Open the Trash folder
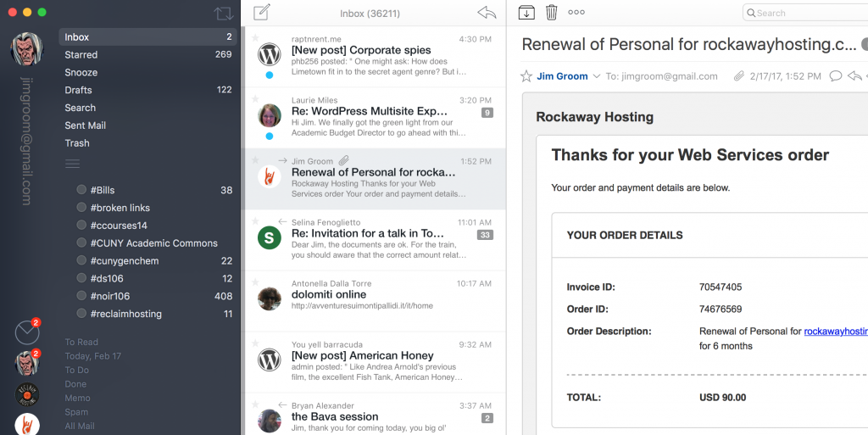The width and height of the screenshot is (868, 435). (147, 143)
